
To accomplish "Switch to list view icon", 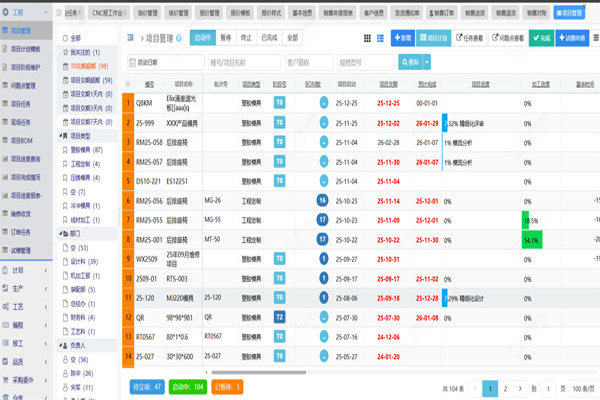I will click(380, 38).
